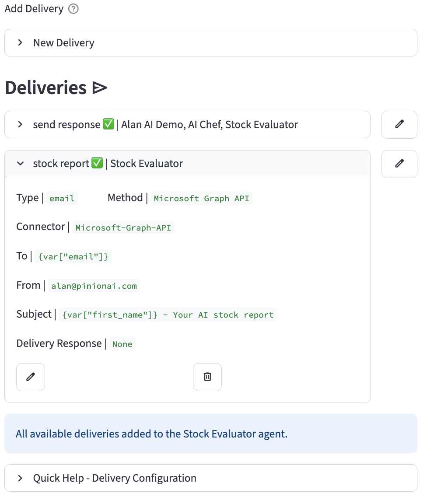
Task: Click the email type value
Action: 62,199
